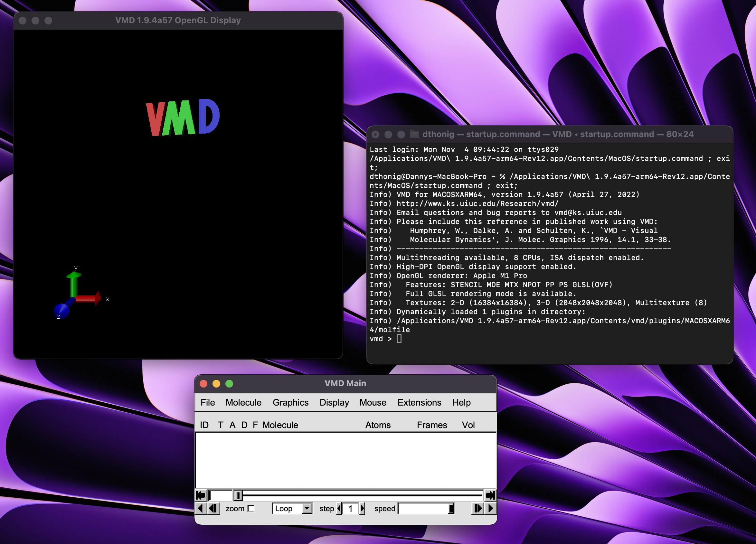Click the VMD Main title bar
The image size is (756, 544).
[x=346, y=383]
